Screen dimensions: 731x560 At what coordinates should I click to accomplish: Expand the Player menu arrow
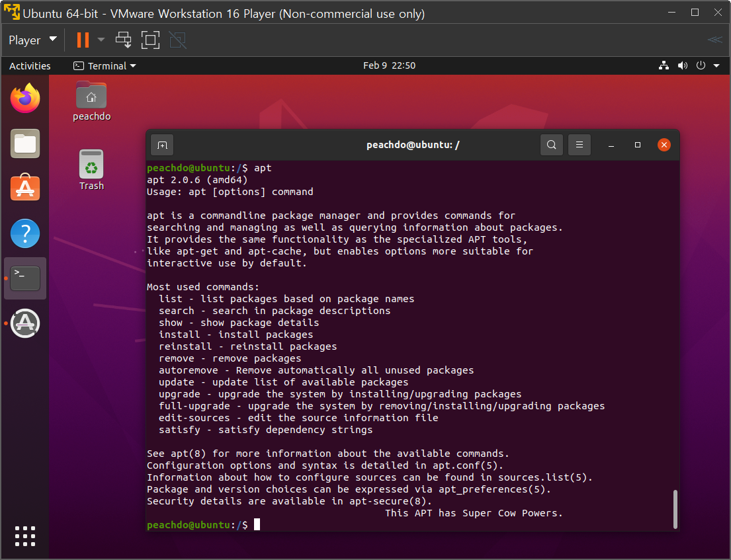(x=53, y=39)
